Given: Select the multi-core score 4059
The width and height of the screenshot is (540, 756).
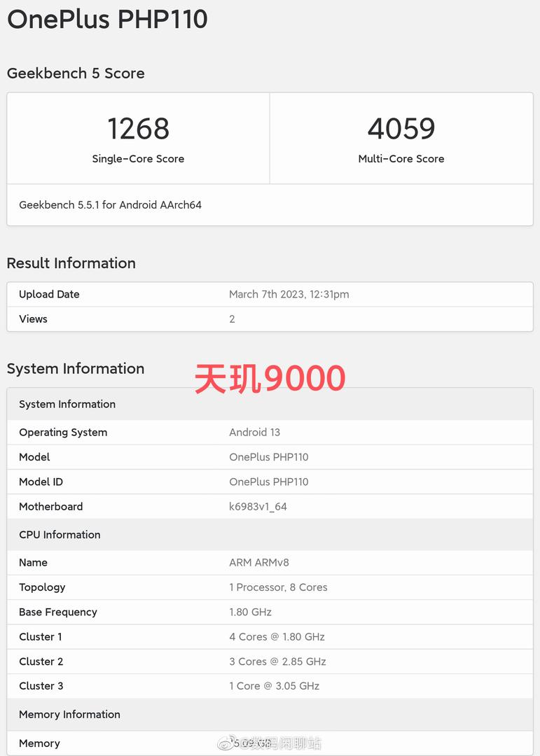Looking at the screenshot, I should click(401, 129).
